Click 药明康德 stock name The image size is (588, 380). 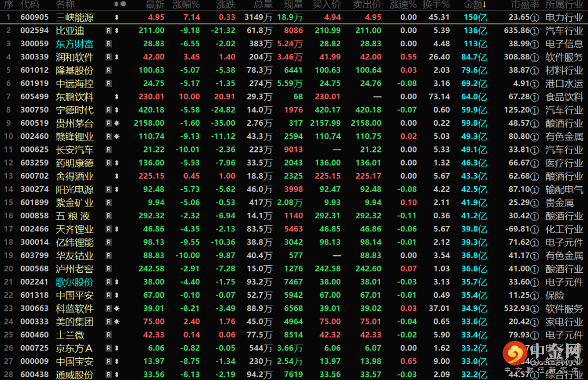pos(74,163)
